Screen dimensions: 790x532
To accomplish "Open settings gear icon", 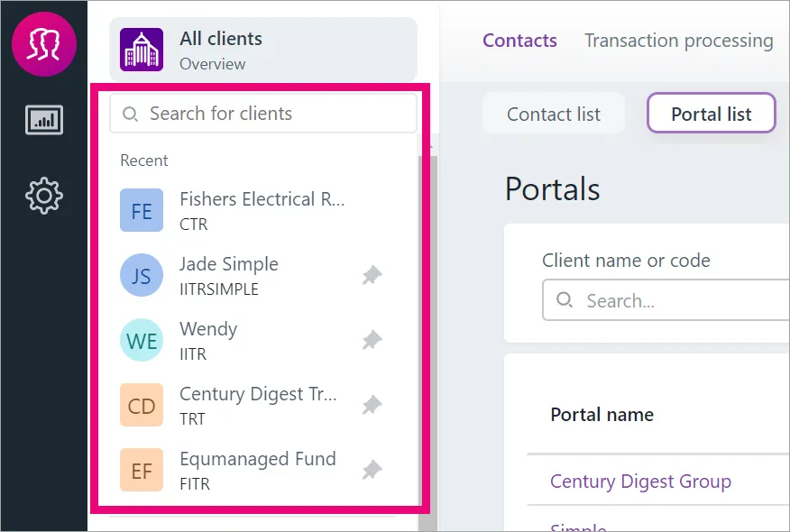I will (44, 196).
